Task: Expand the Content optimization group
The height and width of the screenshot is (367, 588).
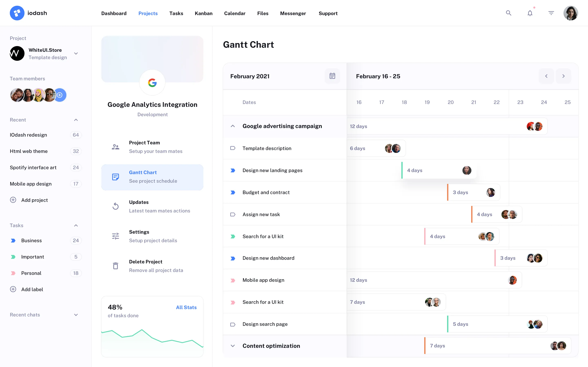Action: 233,346
